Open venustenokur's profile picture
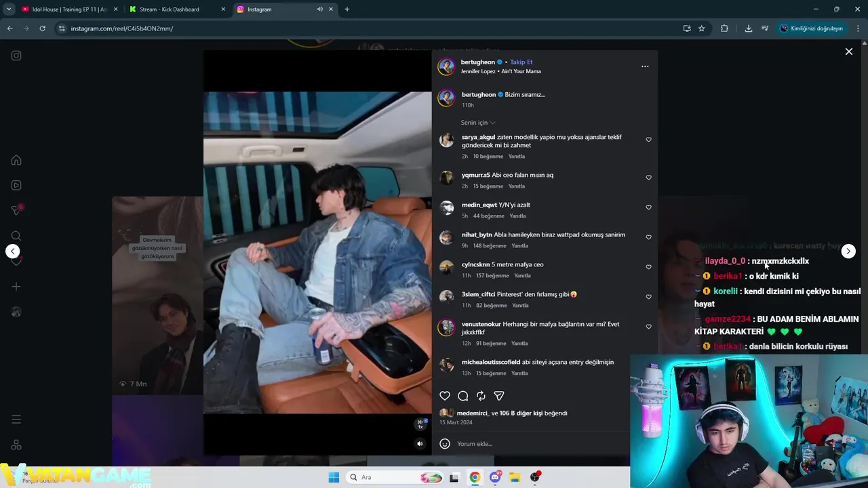868x488 pixels. [446, 327]
